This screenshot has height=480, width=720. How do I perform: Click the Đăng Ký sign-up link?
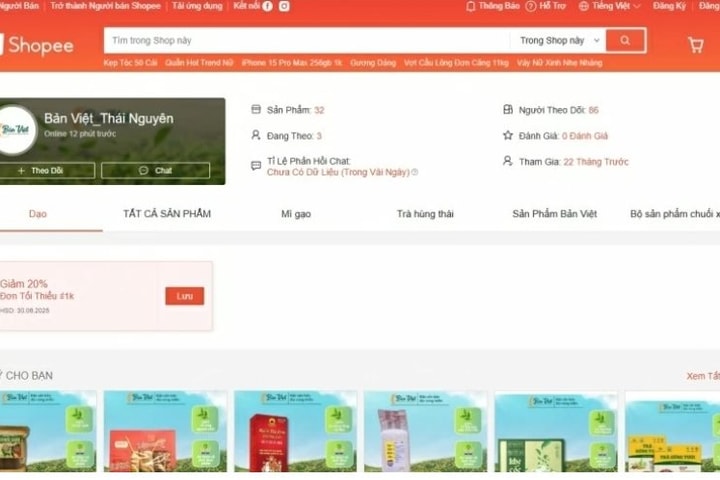[669, 6]
